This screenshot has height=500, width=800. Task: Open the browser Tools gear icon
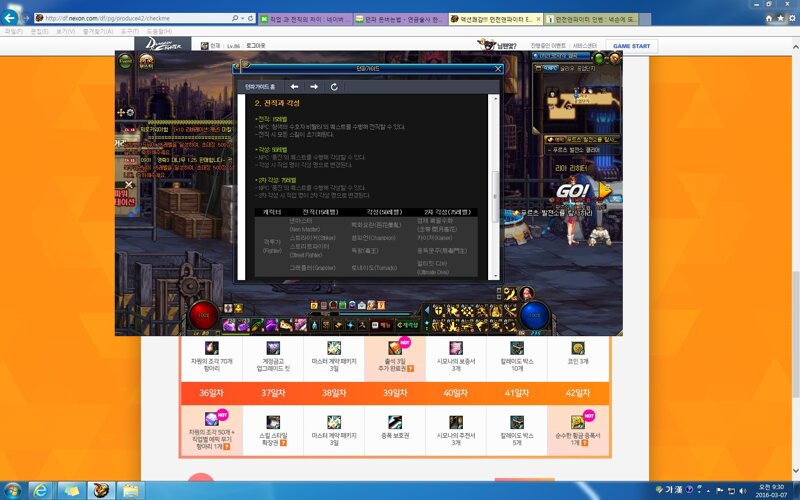(792, 18)
